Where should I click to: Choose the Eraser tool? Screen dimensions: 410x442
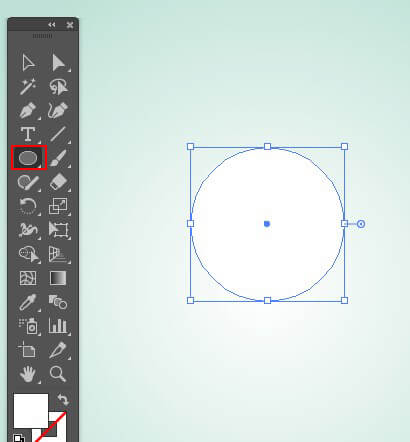59,182
